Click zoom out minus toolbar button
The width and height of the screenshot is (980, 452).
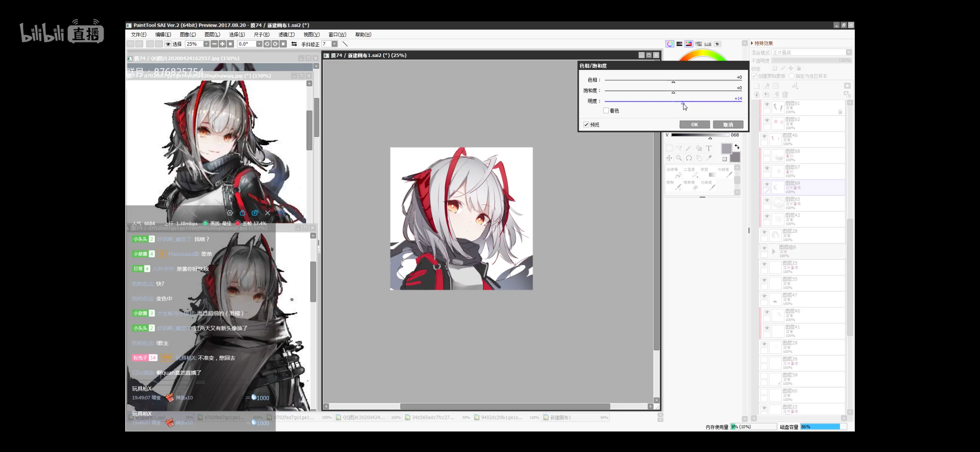(214, 44)
